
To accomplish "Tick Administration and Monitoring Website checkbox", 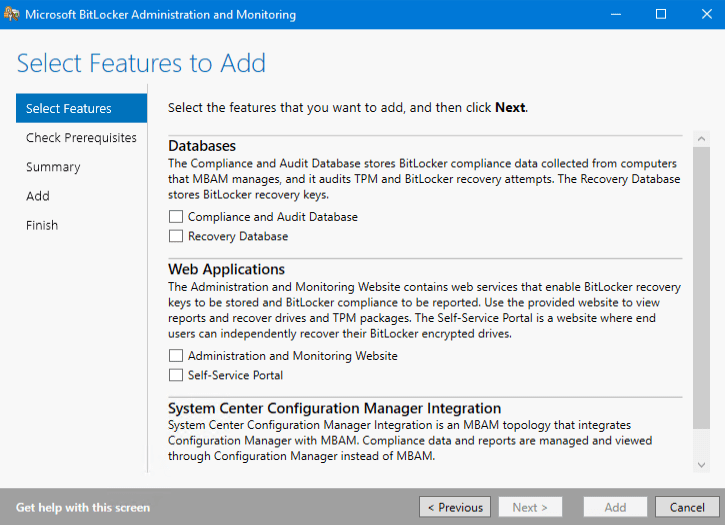I will (176, 356).
